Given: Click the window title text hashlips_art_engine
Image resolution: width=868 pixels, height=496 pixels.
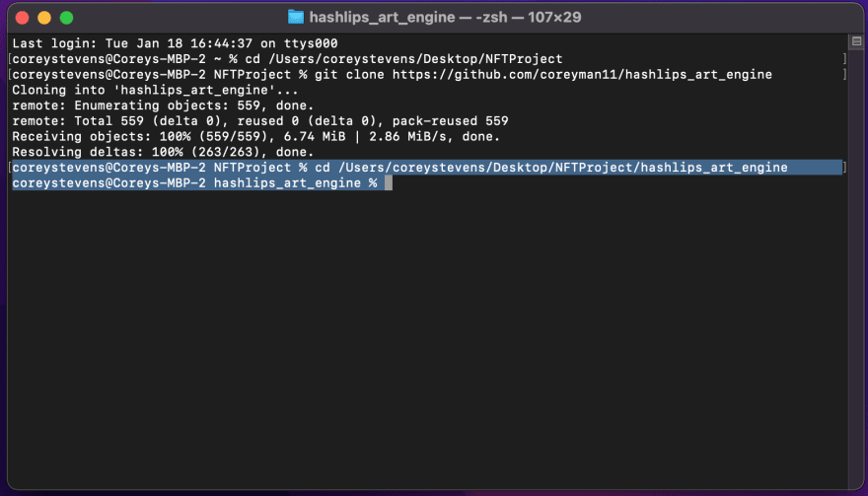Looking at the screenshot, I should (x=382, y=17).
